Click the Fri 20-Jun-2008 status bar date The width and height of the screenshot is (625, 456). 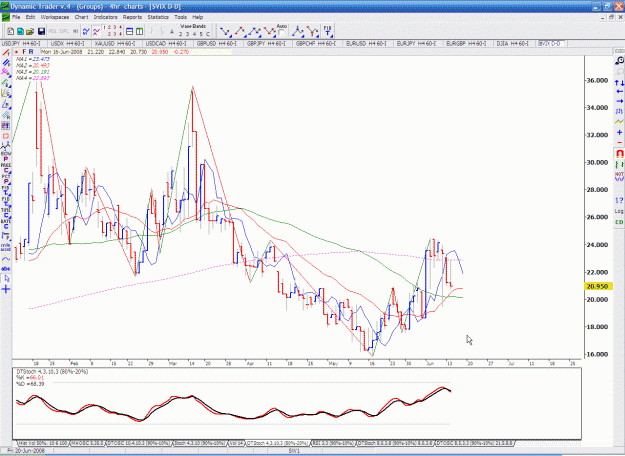pos(26,450)
